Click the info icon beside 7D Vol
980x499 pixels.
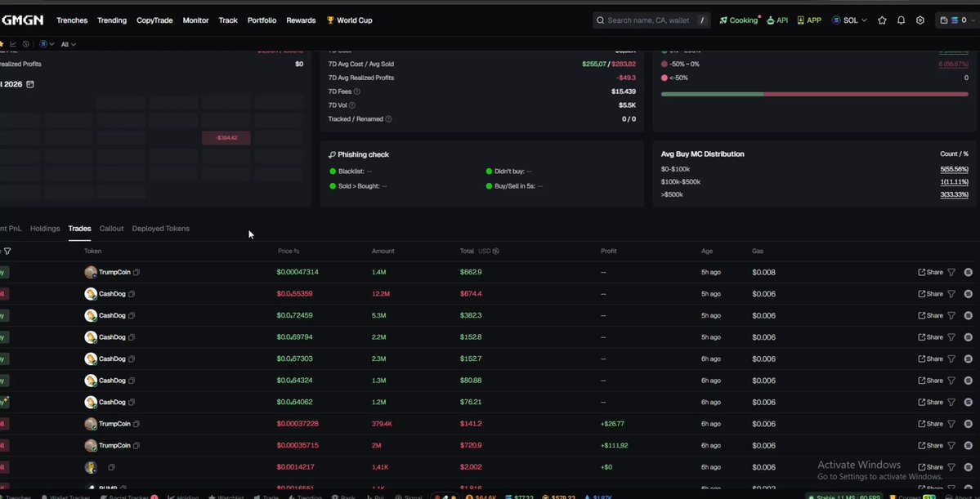point(352,105)
